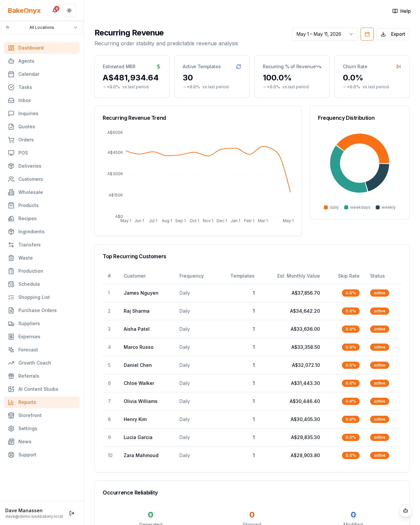
Task: Click the orange calendar picker button
Action: point(367,34)
